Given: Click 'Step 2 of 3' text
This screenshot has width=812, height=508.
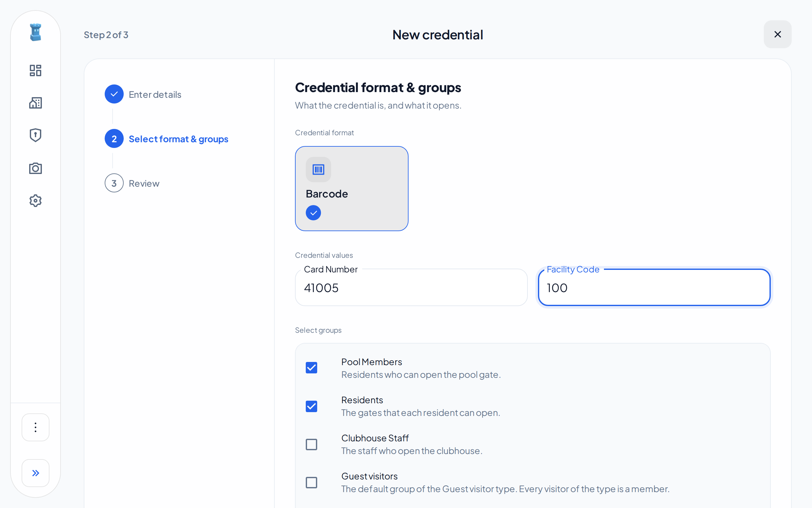Looking at the screenshot, I should (x=106, y=35).
